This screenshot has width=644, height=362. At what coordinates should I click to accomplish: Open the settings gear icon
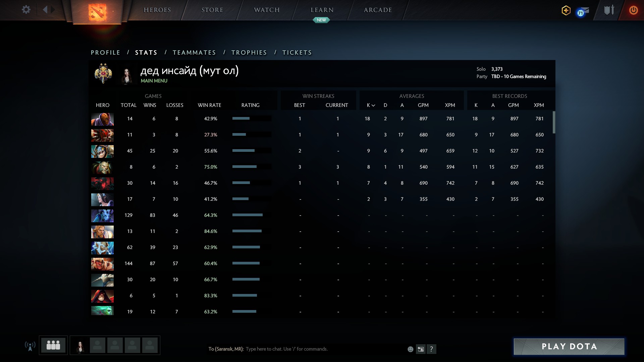pos(26,9)
